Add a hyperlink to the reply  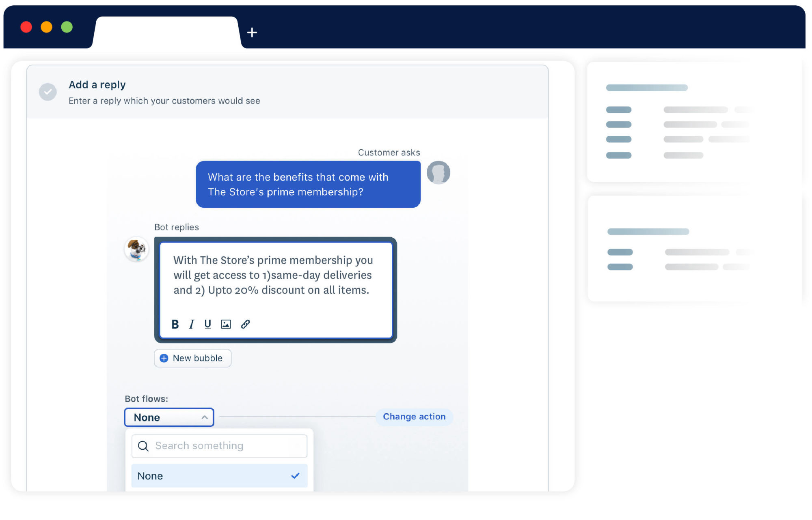tap(245, 324)
